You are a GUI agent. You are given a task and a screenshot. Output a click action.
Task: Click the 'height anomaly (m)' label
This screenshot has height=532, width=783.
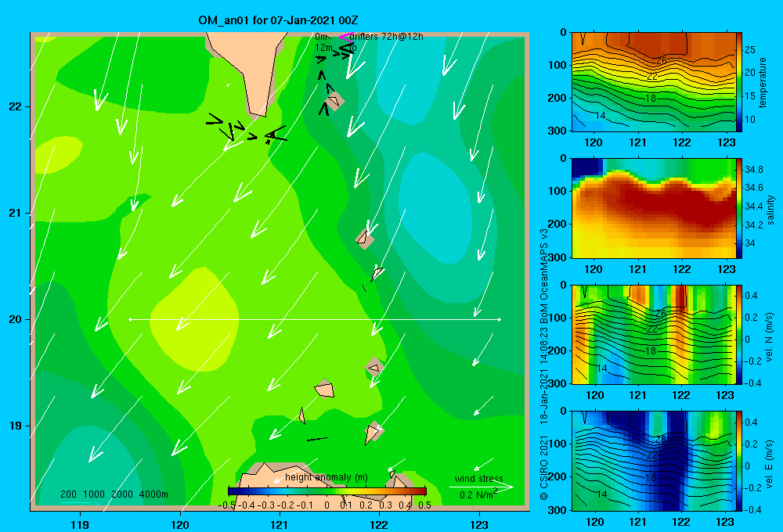[x=326, y=477]
